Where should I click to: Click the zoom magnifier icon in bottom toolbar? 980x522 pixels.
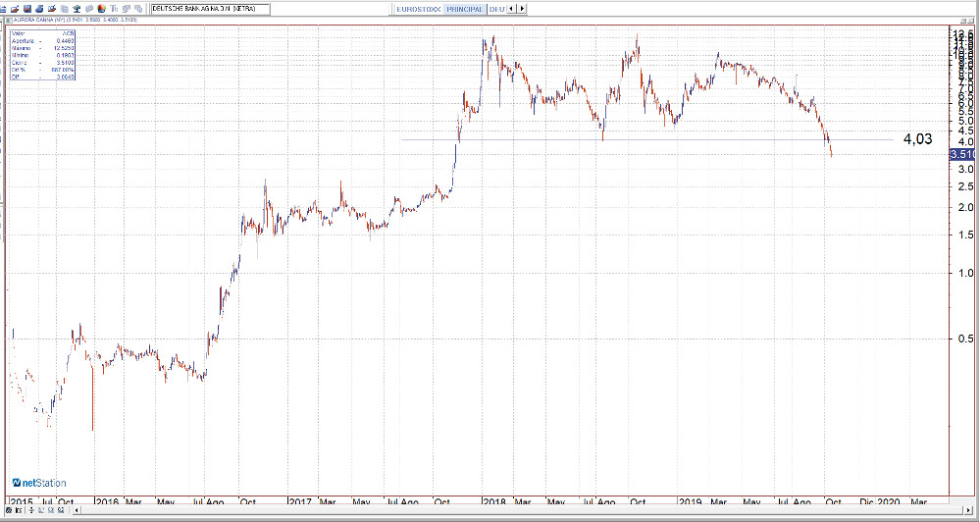coord(61,510)
